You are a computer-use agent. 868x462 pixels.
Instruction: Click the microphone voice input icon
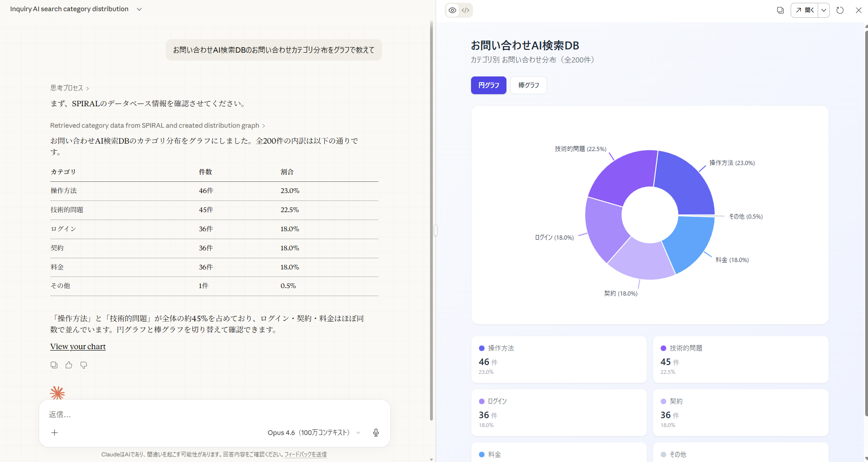[x=376, y=433]
